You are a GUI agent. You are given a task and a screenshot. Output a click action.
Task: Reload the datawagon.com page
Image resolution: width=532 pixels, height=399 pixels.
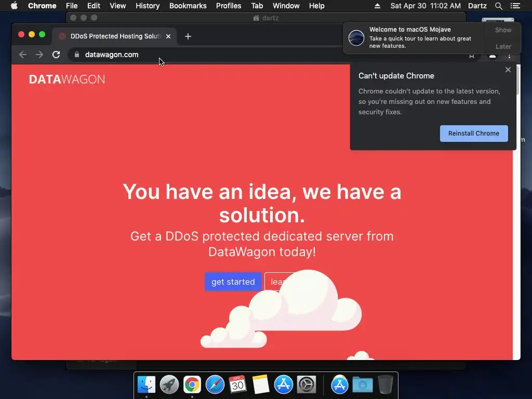56,55
